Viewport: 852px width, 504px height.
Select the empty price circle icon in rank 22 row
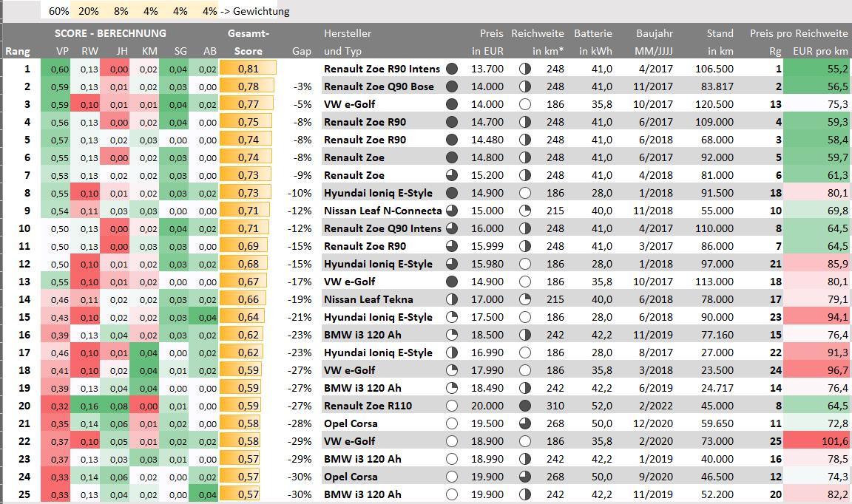[452, 441]
